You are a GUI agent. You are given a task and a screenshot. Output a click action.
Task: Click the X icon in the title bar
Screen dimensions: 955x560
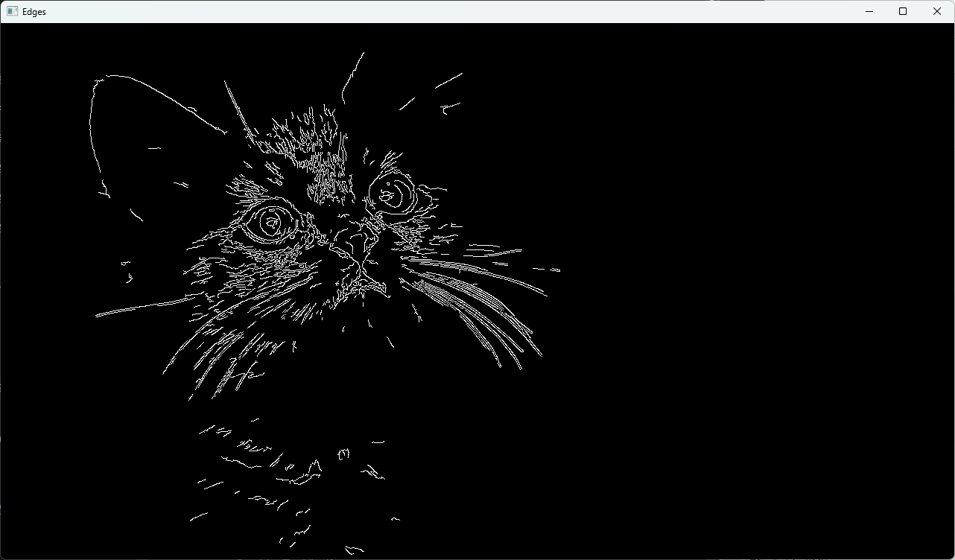point(936,11)
